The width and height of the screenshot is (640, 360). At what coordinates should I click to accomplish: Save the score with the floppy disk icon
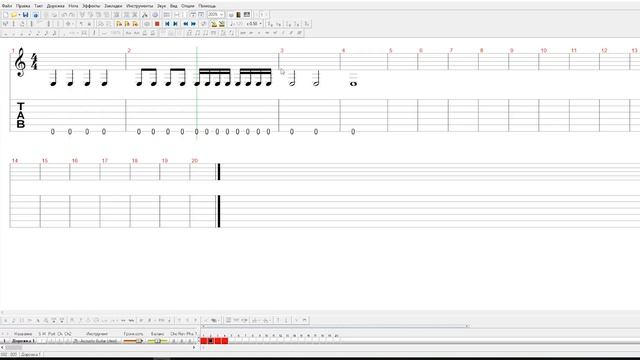[x=25, y=15]
